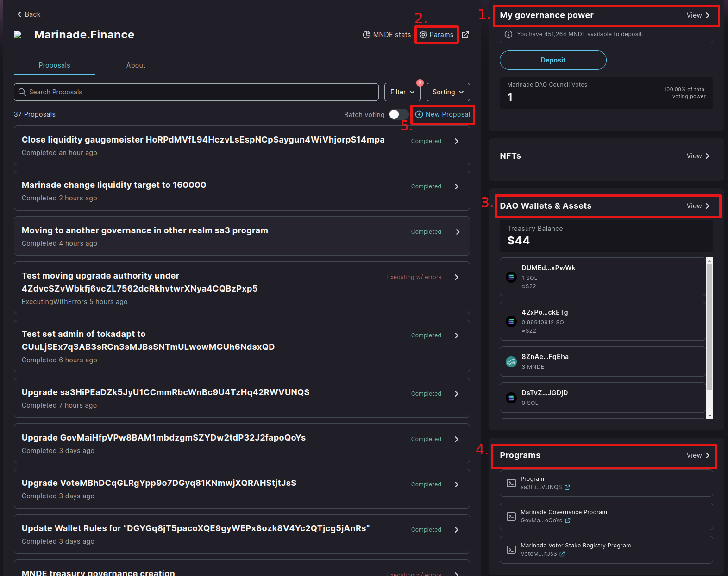Click the wallet list scroll down arrow
The width and height of the screenshot is (728, 577).
click(709, 416)
